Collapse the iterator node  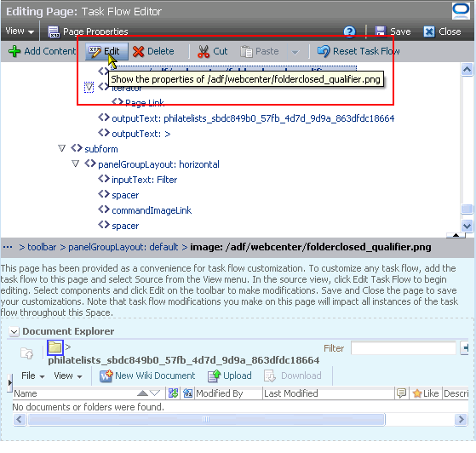(89, 88)
